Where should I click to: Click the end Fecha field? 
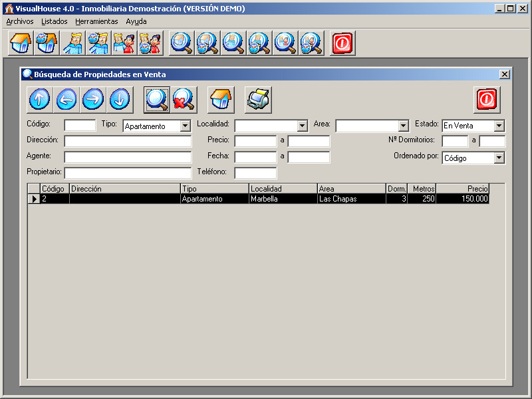(309, 157)
